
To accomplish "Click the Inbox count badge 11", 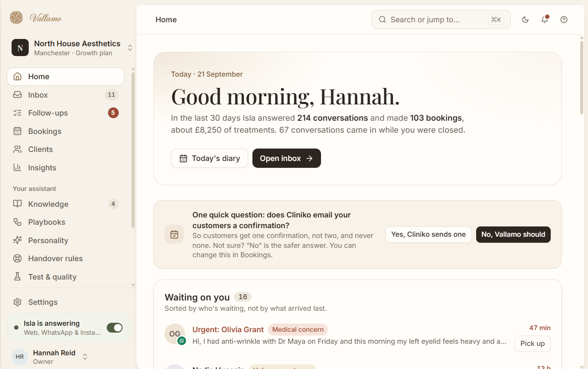I will click(111, 95).
